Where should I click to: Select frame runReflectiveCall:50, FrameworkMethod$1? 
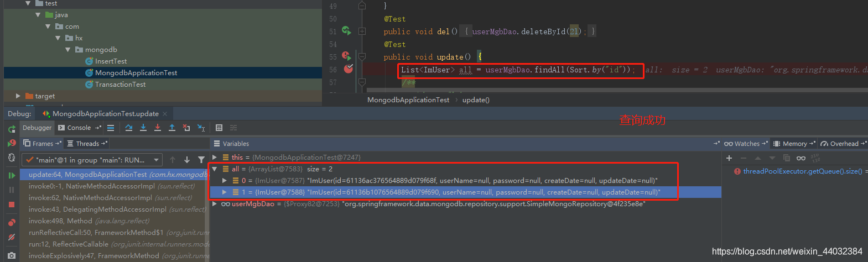pyautogui.click(x=115, y=233)
